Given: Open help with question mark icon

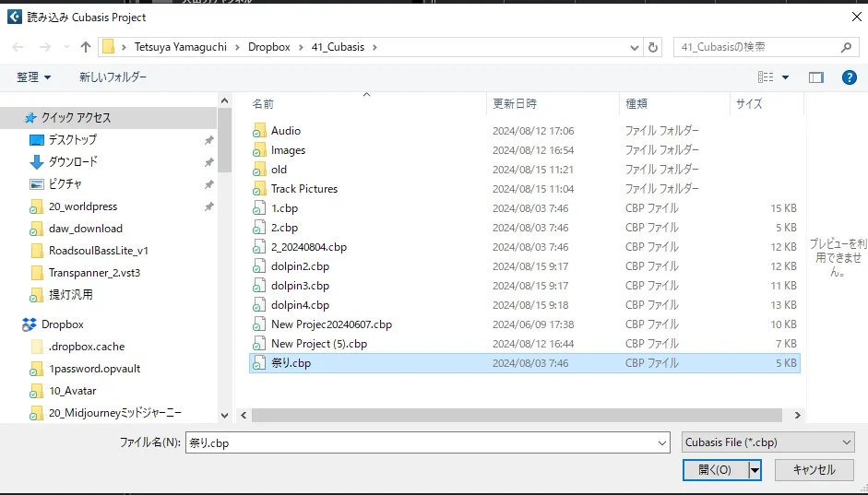Looking at the screenshot, I should [850, 77].
